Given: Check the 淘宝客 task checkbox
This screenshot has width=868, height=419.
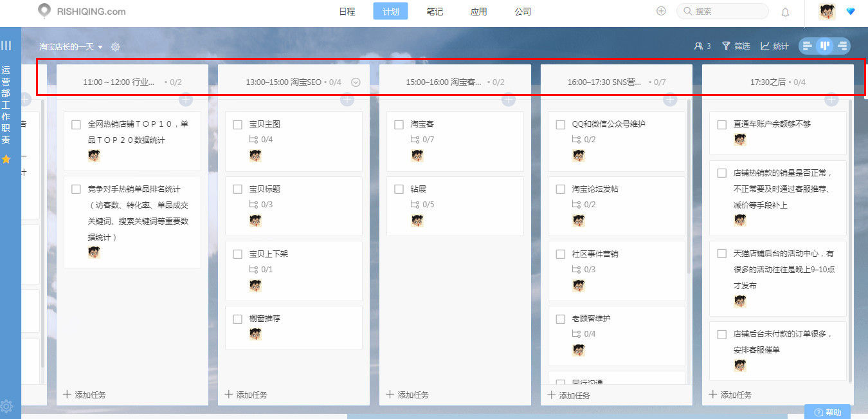Looking at the screenshot, I should pyautogui.click(x=399, y=124).
